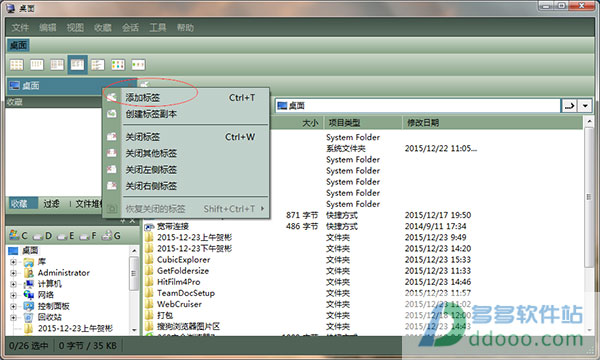Click the new tab icon beside 桌面 tab
Image resolution: width=600 pixels, height=360 pixels.
[144, 84]
